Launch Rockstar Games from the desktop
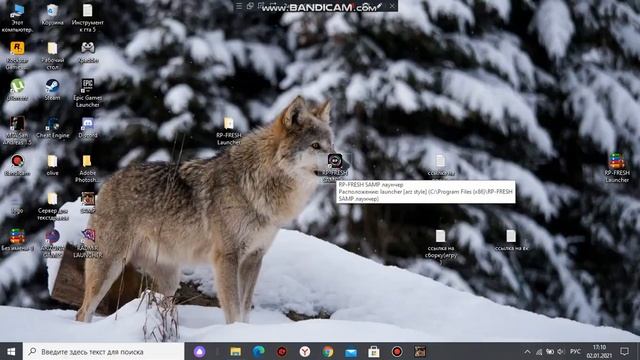Viewport: 640px width, 360px height. [x=17, y=56]
